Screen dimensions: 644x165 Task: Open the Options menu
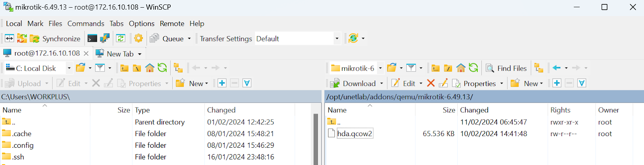142,23
